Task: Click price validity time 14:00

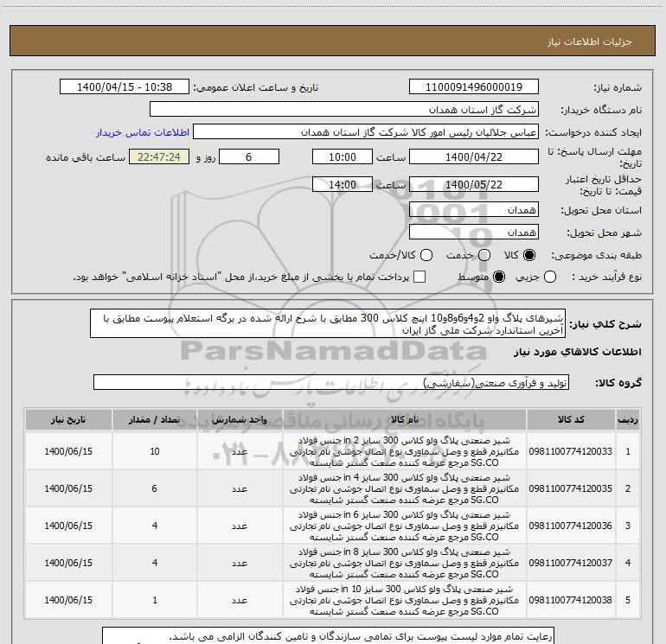Action: coord(343,184)
